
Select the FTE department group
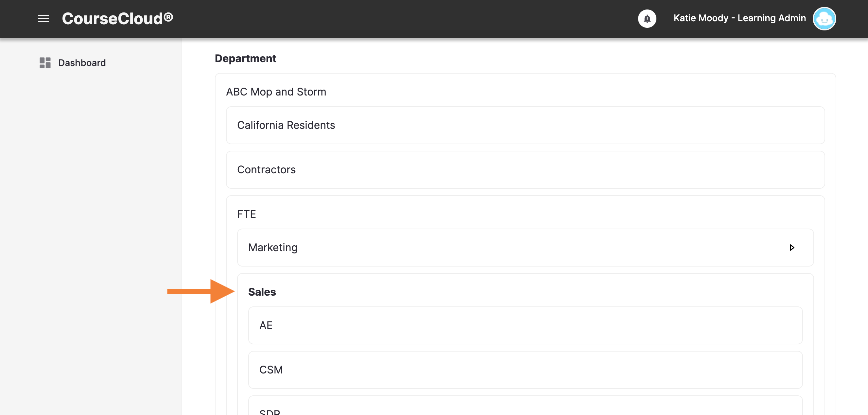246,214
